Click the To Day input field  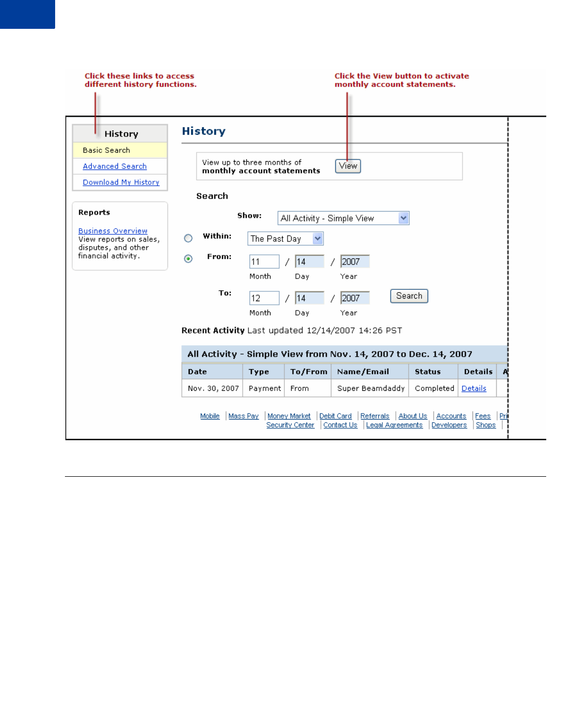[x=310, y=298]
